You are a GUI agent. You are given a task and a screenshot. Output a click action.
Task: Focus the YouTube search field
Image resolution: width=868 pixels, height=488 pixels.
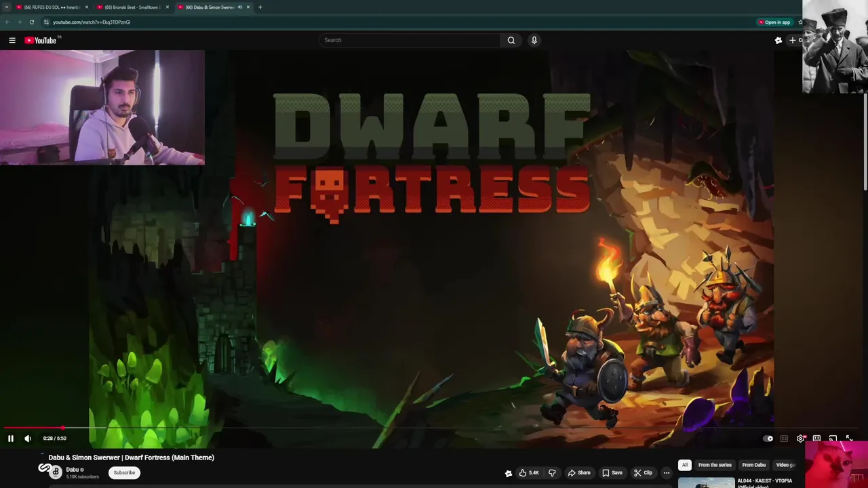[410, 40]
